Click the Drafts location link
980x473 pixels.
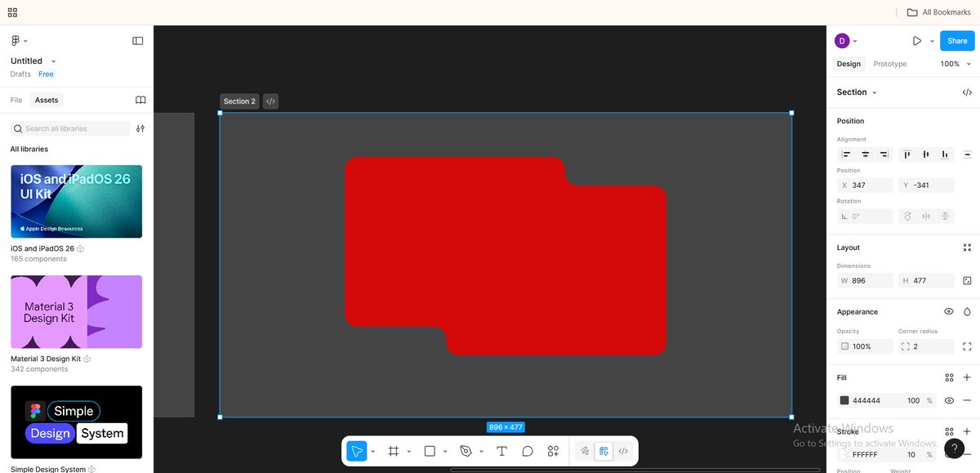coord(20,74)
